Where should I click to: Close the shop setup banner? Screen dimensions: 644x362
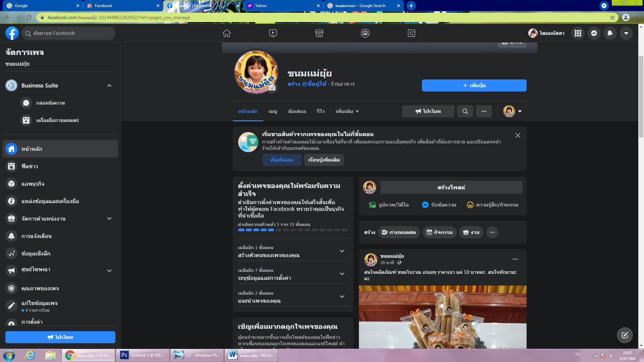click(x=518, y=135)
